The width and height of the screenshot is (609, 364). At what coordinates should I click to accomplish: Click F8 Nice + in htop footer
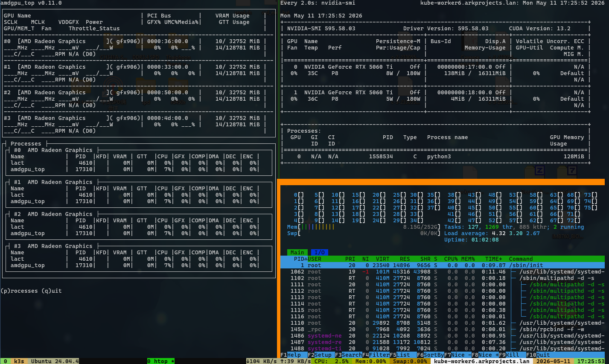coord(485,355)
